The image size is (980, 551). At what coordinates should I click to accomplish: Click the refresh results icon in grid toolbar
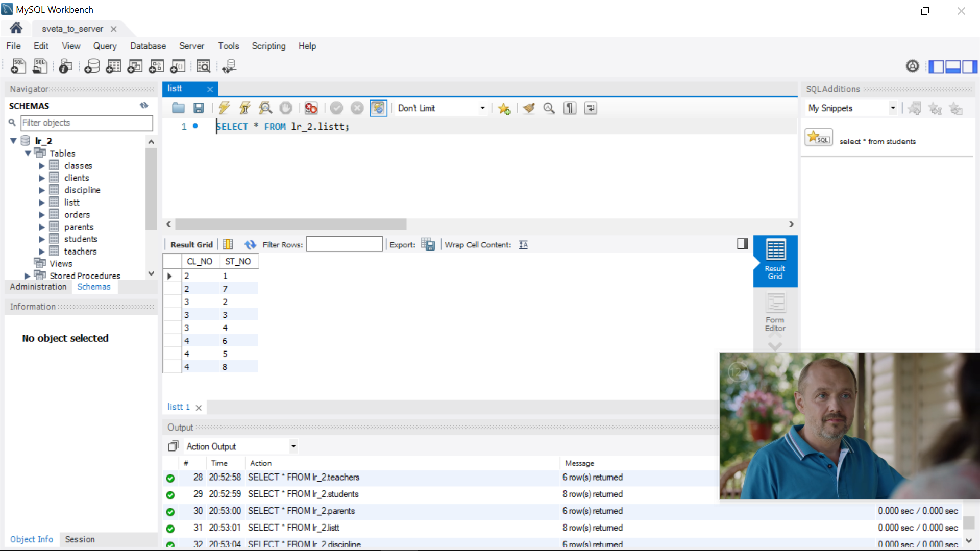pos(250,245)
